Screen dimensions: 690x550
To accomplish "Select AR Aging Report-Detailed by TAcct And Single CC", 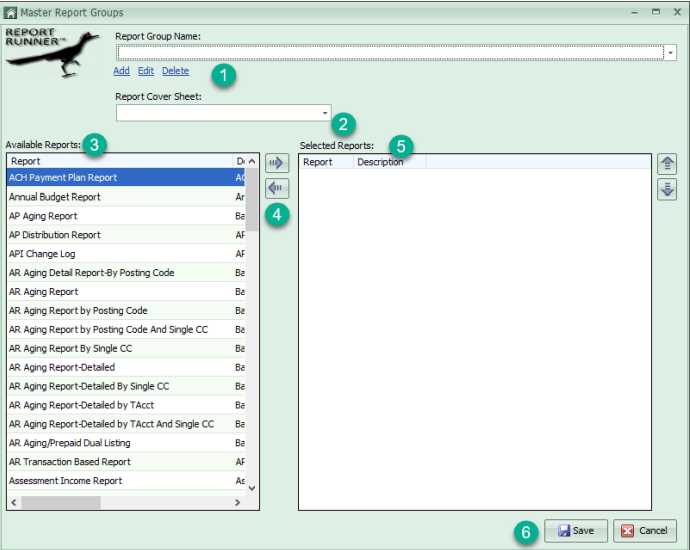I will tap(126, 424).
